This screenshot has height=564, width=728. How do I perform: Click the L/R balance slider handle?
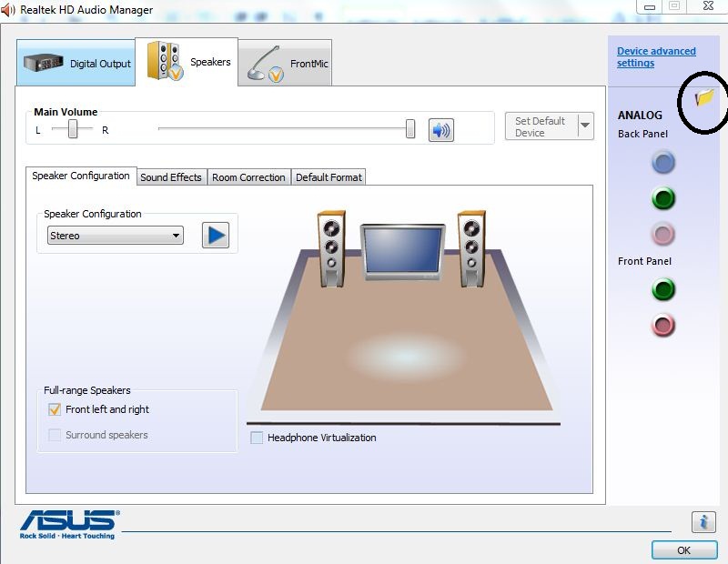[73, 128]
